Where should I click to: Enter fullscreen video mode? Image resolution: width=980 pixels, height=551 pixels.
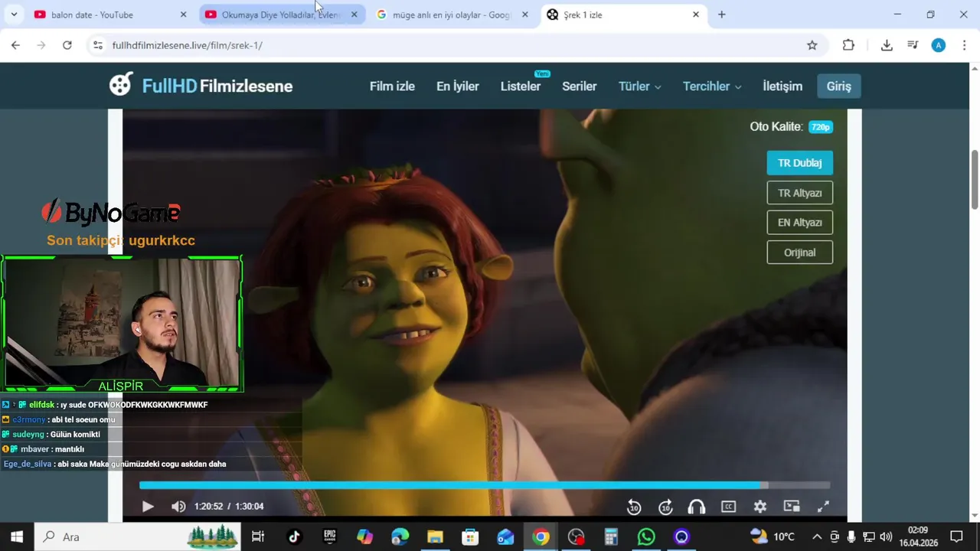pyautogui.click(x=823, y=507)
